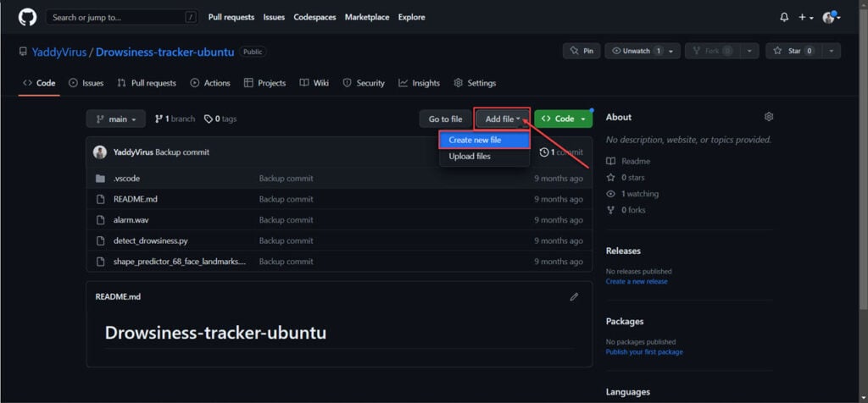The width and height of the screenshot is (868, 403).
Task: Expand the Unwatch options arrow
Action: [671, 51]
